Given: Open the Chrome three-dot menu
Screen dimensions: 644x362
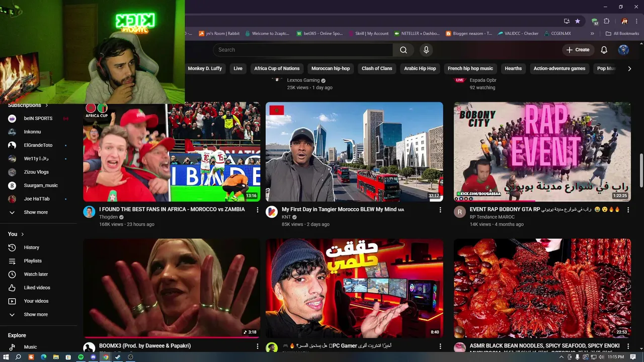Looking at the screenshot, I should coord(636,21).
